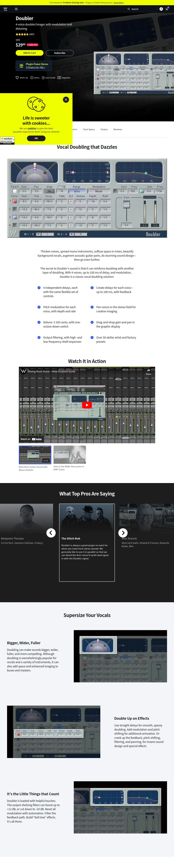
Task: Toggle the Voice 2 on/off button
Action: pyautogui.click(x=15, y=209)
